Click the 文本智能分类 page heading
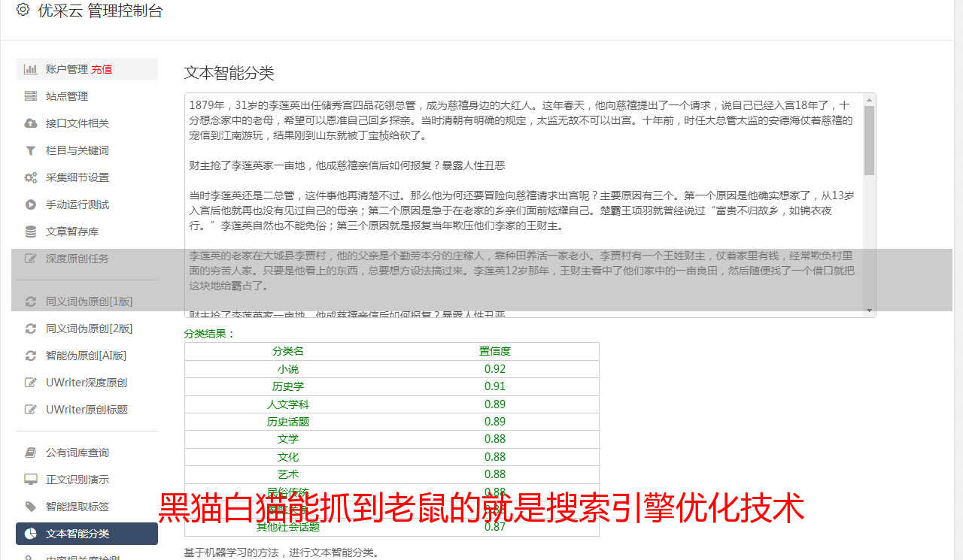This screenshot has height=560, width=963. [x=229, y=73]
